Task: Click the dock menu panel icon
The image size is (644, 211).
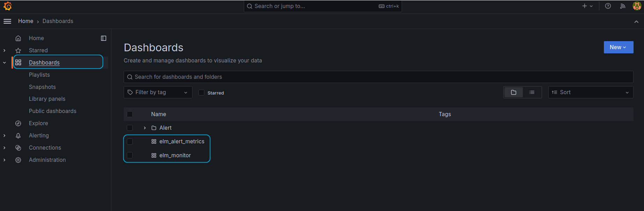Action: click(x=104, y=38)
